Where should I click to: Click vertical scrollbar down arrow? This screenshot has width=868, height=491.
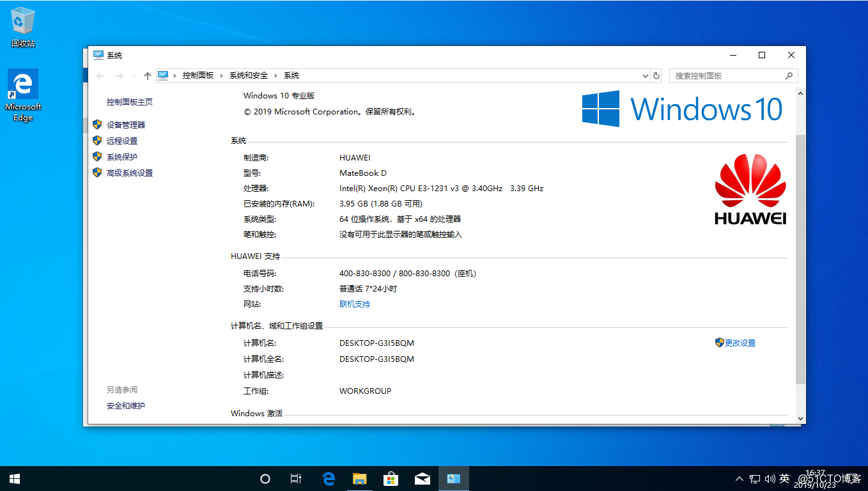coord(800,419)
